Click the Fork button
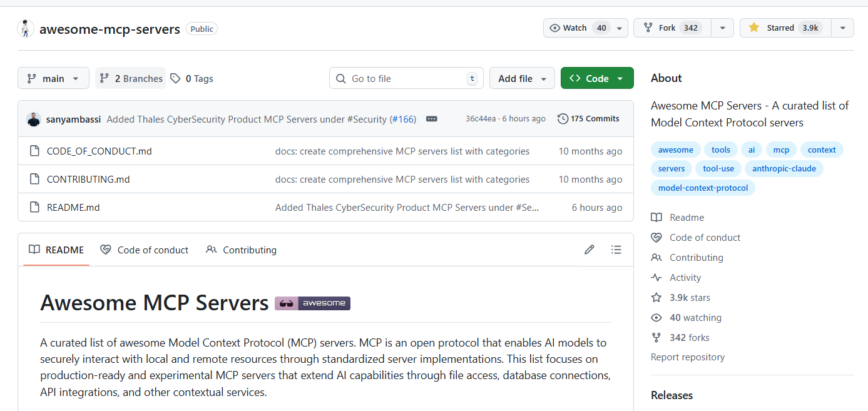This screenshot has height=411, width=868. (673, 28)
